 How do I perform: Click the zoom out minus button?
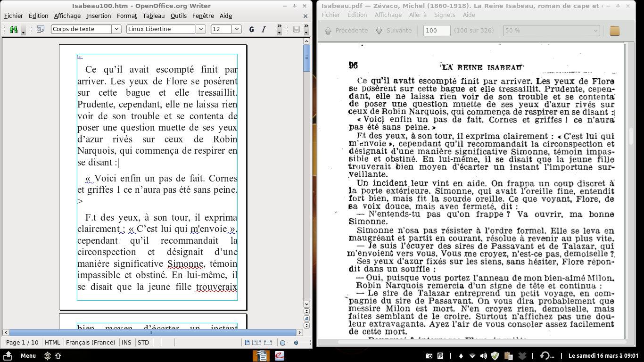coord(282,343)
